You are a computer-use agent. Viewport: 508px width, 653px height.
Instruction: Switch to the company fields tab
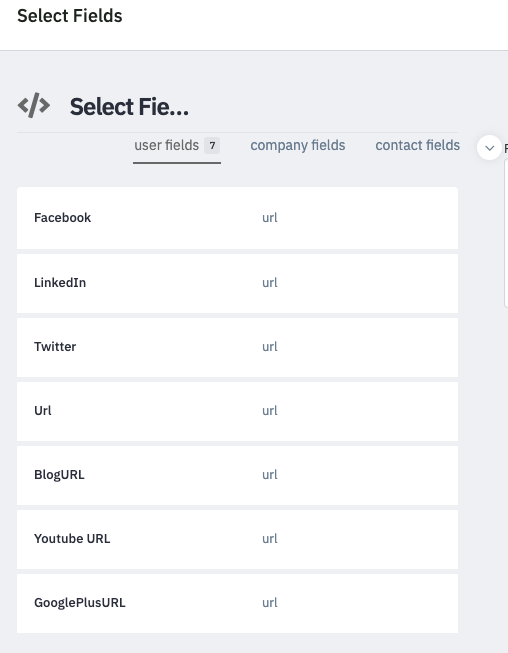(298, 145)
